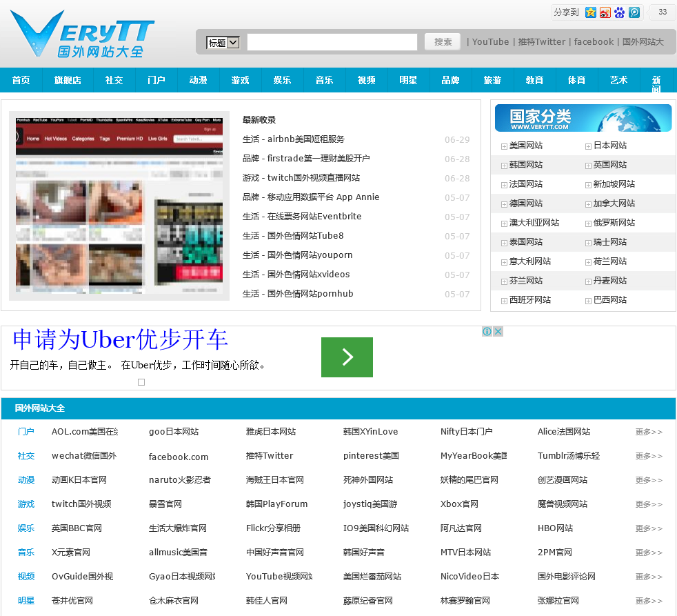
Task: Click the YouTube link beside search
Action: [x=490, y=42]
